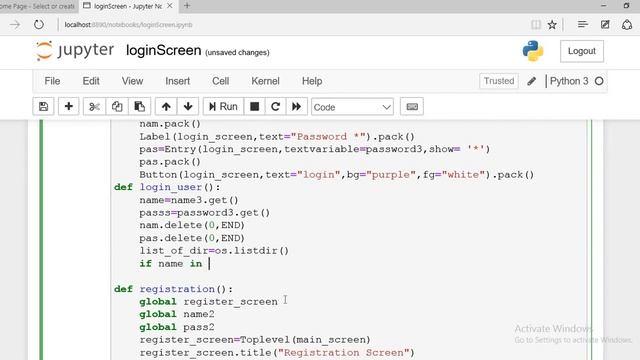
Task: Click the Python logo icon
Action: click(533, 51)
